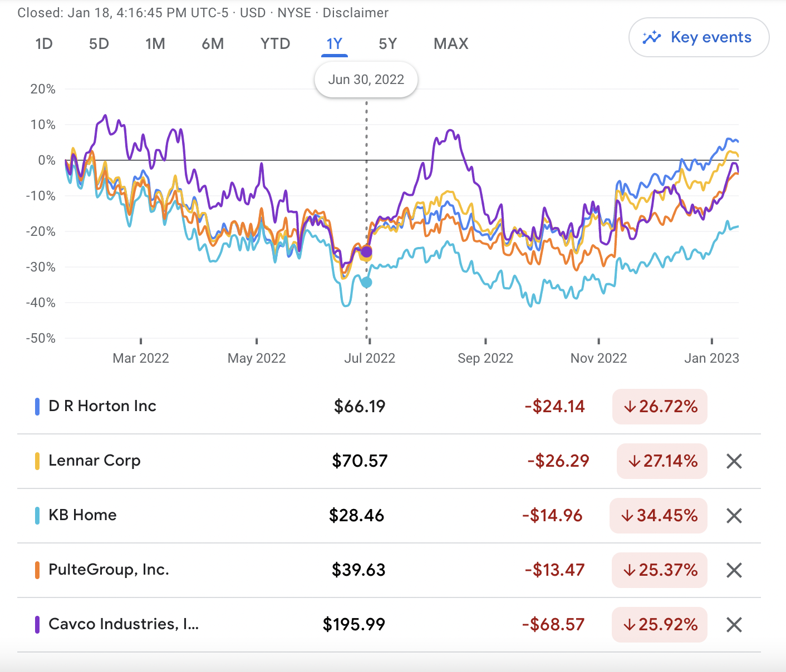Remove Lennar Corp from the comparison
The image size is (786, 672).
click(734, 461)
